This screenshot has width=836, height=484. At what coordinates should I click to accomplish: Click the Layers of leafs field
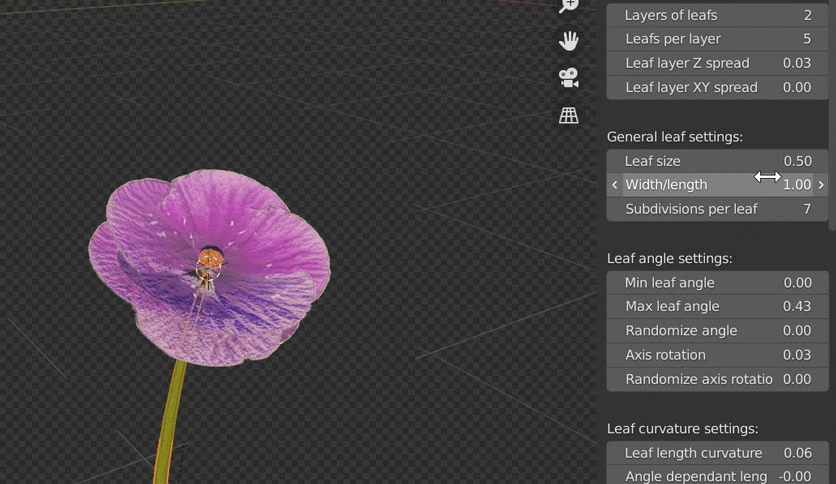[717, 15]
